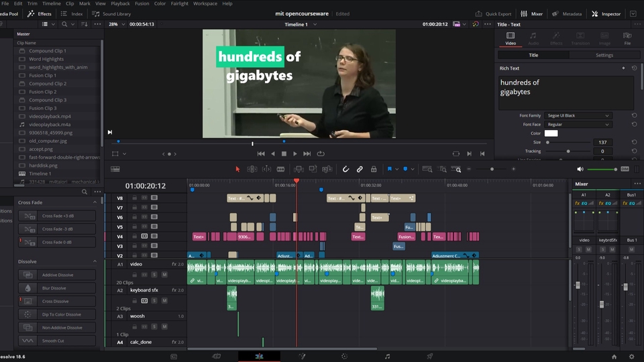The image size is (644, 362).
Task: Open marker color dropdown arrow
Action: [413, 169]
